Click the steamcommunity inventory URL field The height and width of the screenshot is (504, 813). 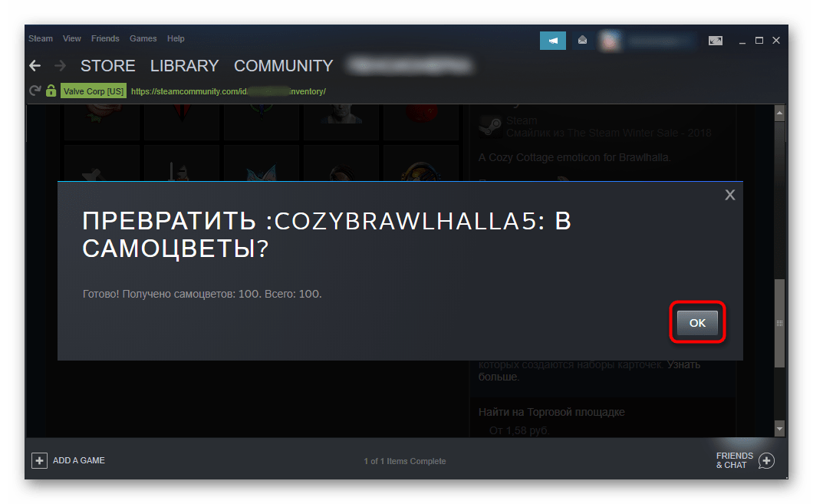pos(228,91)
